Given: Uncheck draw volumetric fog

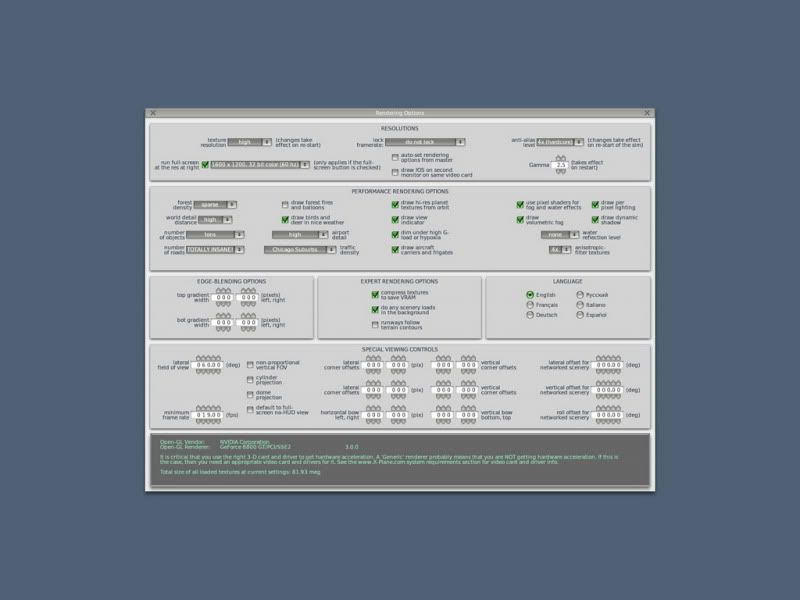Looking at the screenshot, I should point(520,220).
